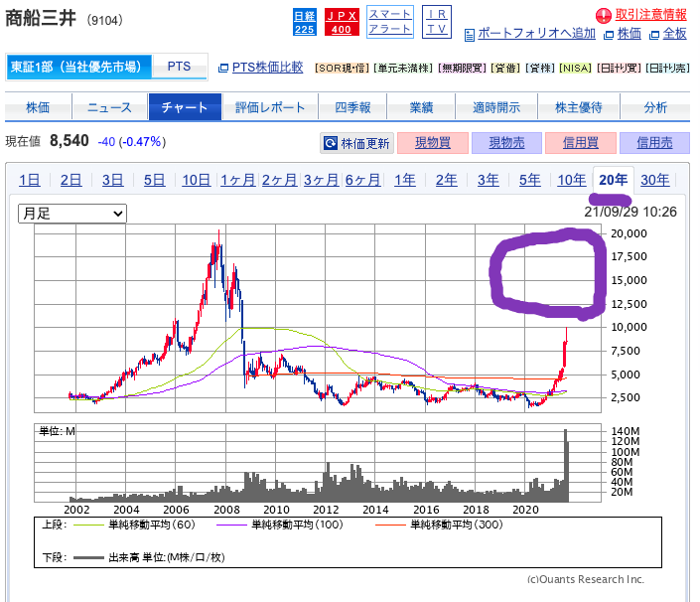This screenshot has width=700, height=602.
Task: Select the 3日 chart period
Action: point(112,181)
